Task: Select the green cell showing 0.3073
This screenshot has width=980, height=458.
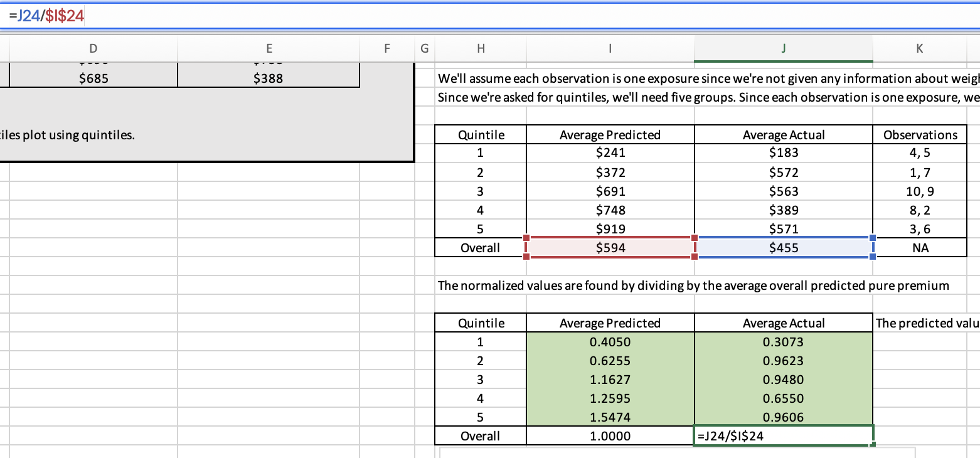Action: coord(783,342)
